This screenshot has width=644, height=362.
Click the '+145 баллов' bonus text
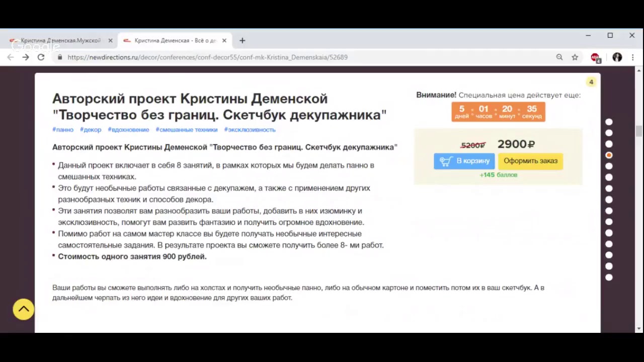[498, 175]
